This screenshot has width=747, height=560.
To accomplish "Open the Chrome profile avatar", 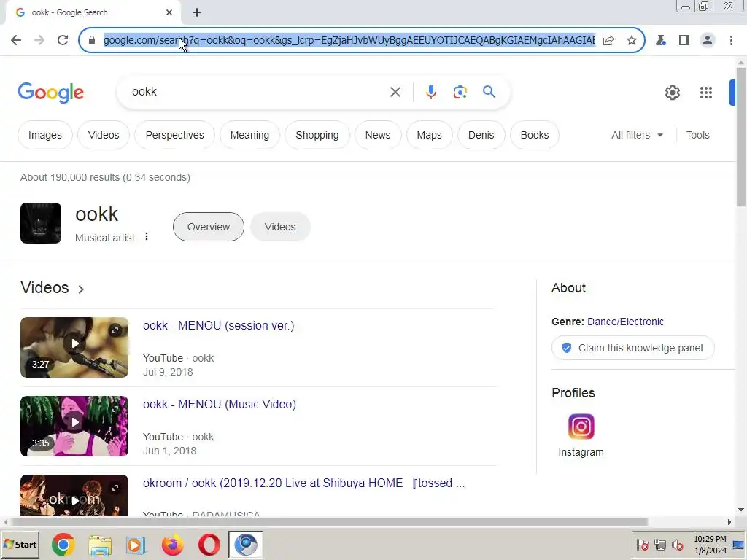I will pos(708,41).
